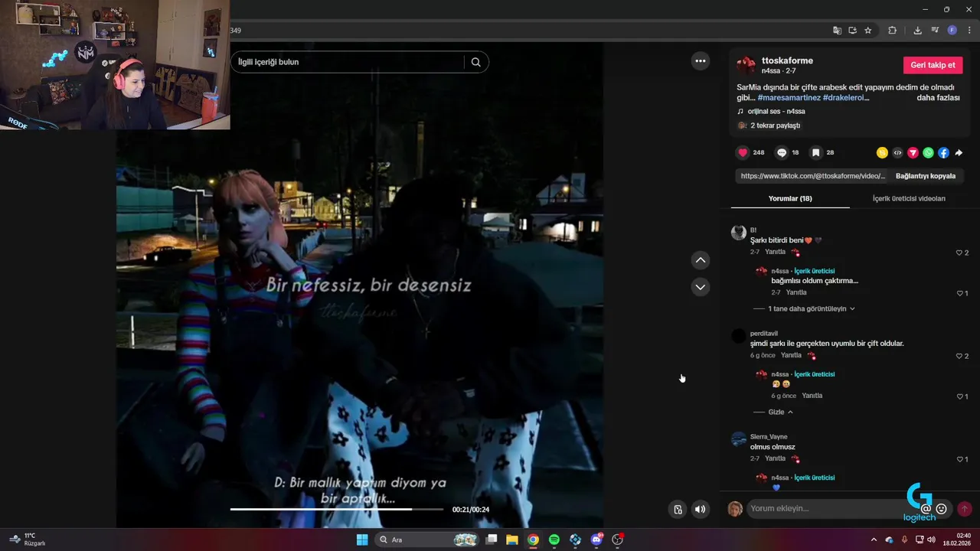
Task: Like perditavil's comment heart
Action: 959,356
